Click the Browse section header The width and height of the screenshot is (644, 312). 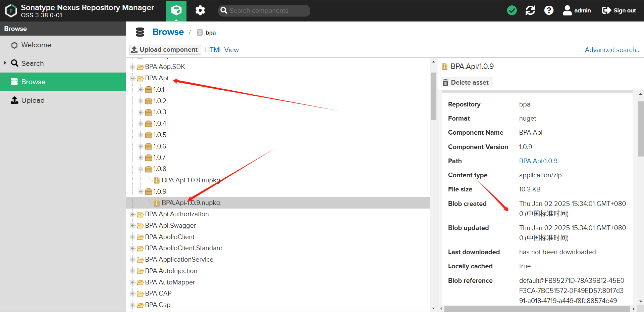pyautogui.click(x=63, y=29)
